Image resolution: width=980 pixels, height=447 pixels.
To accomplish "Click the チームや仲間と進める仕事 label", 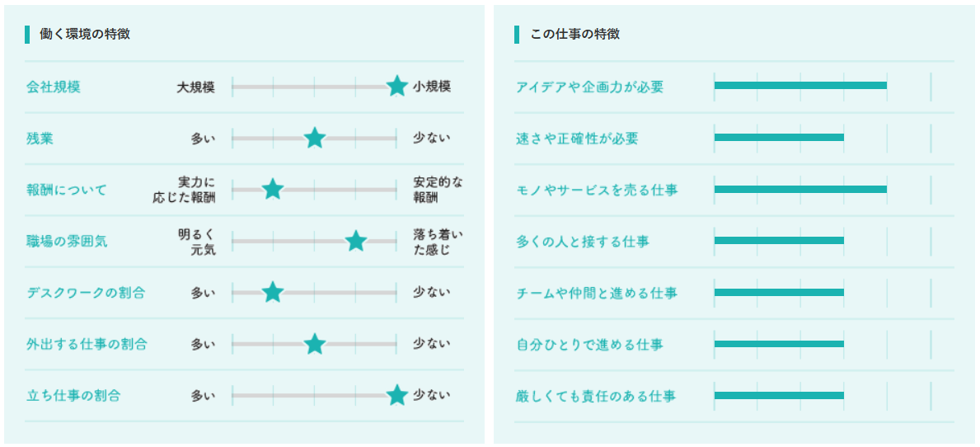I will [x=596, y=293].
